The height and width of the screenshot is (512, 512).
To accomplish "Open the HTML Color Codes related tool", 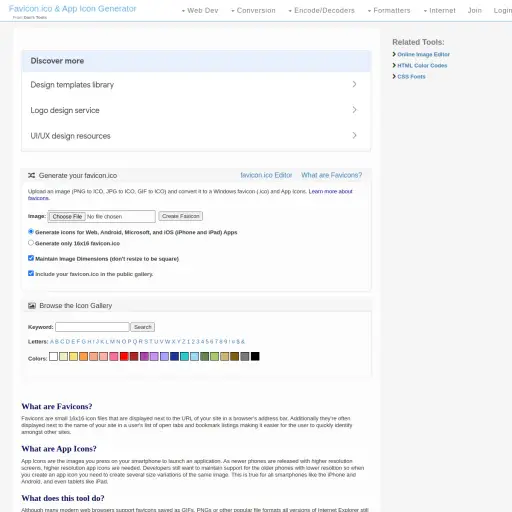I will [x=422, y=65].
